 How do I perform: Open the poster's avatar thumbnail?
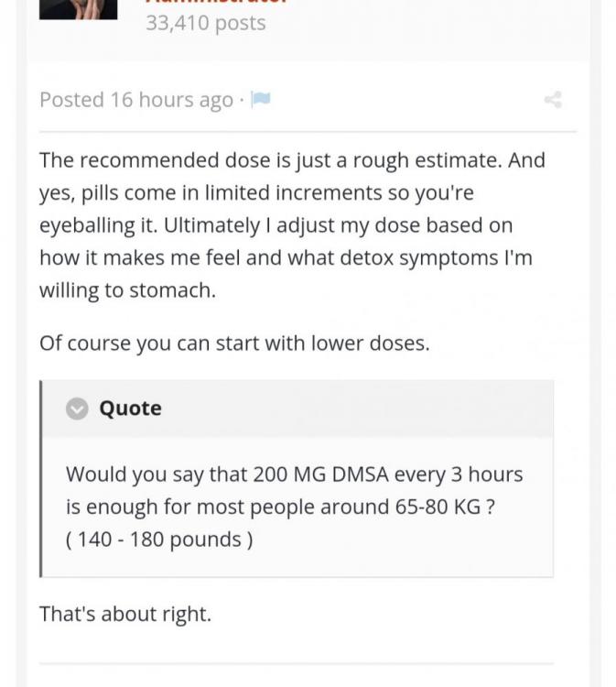click(x=79, y=9)
